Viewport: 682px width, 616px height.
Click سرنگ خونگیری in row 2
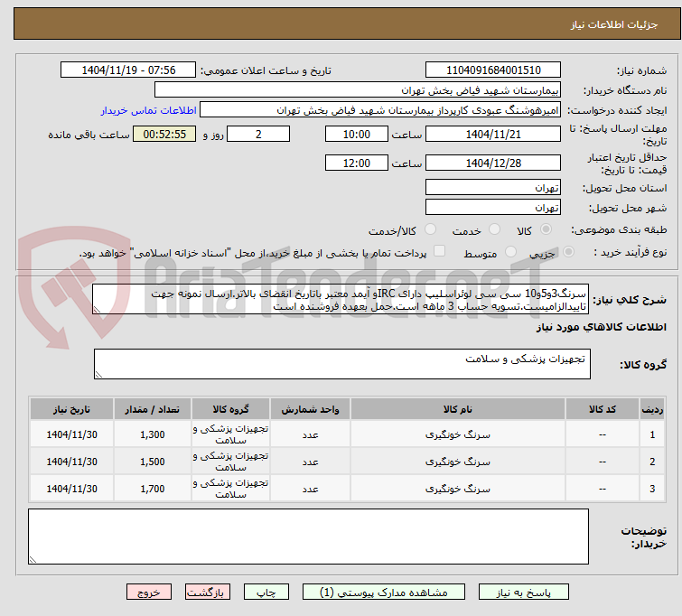458,462
